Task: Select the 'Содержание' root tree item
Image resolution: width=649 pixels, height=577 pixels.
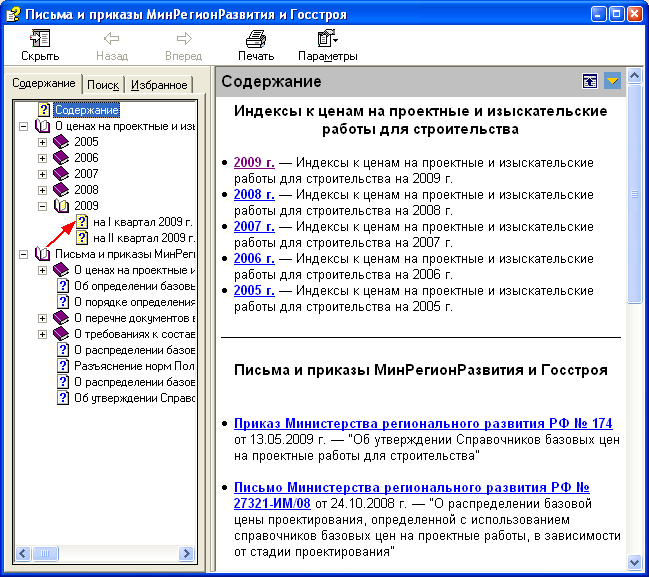Action: pos(87,110)
